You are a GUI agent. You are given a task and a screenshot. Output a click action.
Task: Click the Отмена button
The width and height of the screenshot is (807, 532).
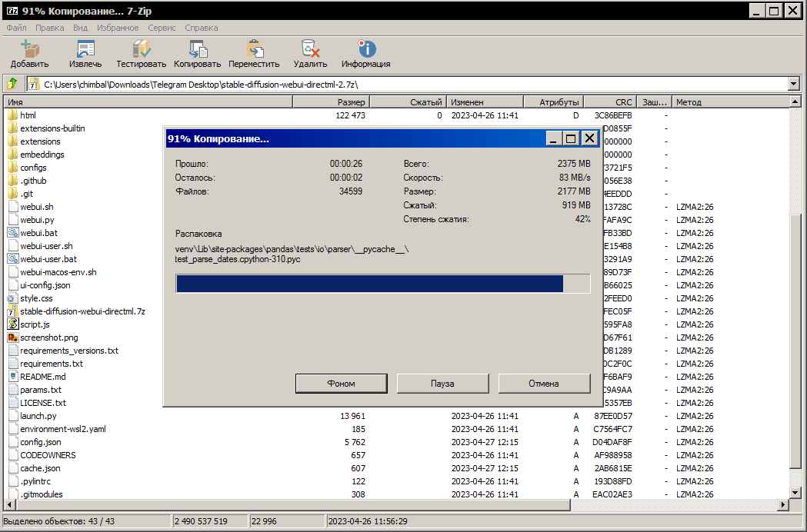pos(544,384)
